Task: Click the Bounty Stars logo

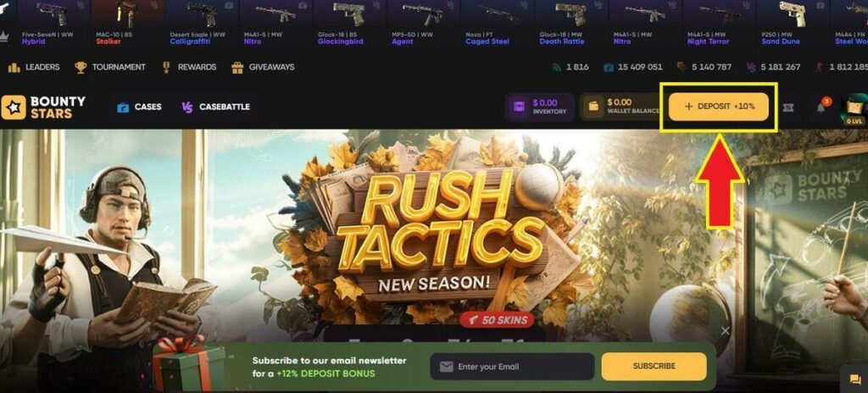Action: (x=43, y=108)
